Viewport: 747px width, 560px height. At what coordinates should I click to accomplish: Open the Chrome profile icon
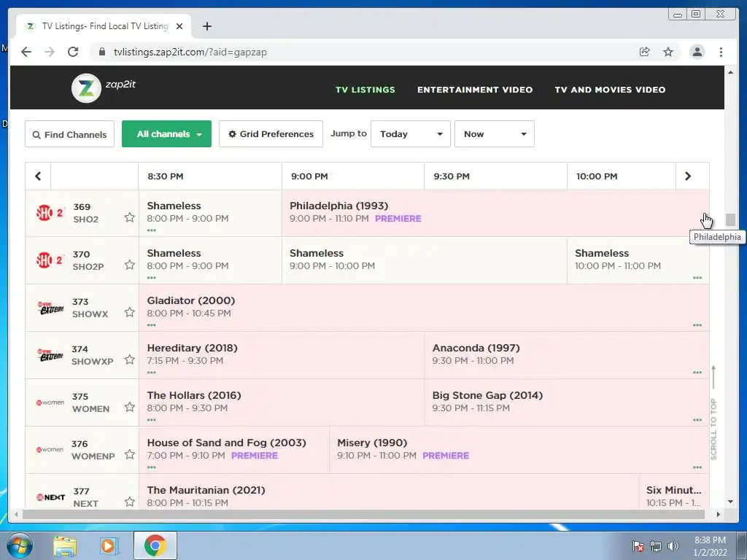point(697,52)
